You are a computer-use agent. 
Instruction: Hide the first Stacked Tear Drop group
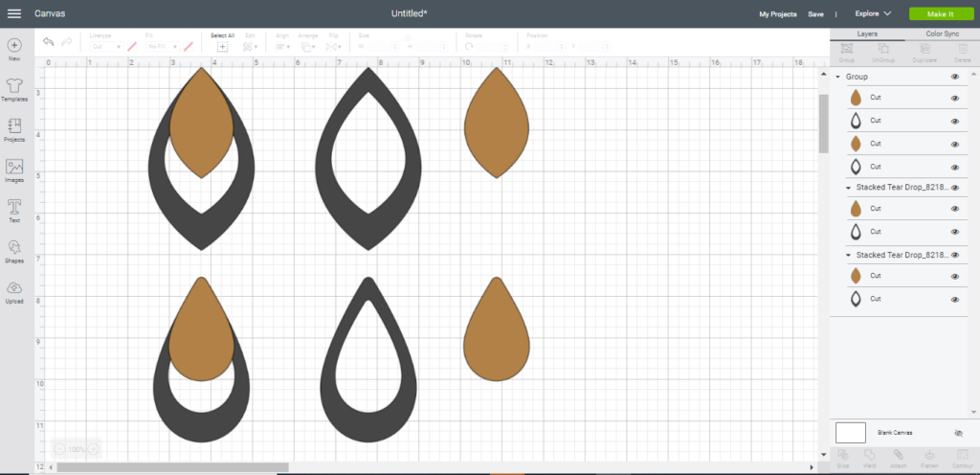click(x=954, y=187)
